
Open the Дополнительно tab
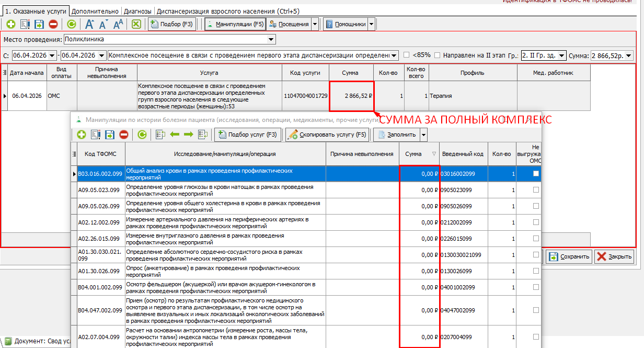point(96,10)
